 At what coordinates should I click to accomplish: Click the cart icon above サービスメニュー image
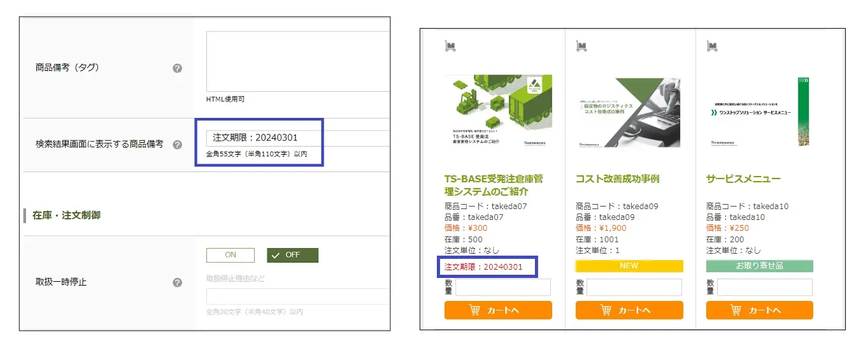pos(713,46)
